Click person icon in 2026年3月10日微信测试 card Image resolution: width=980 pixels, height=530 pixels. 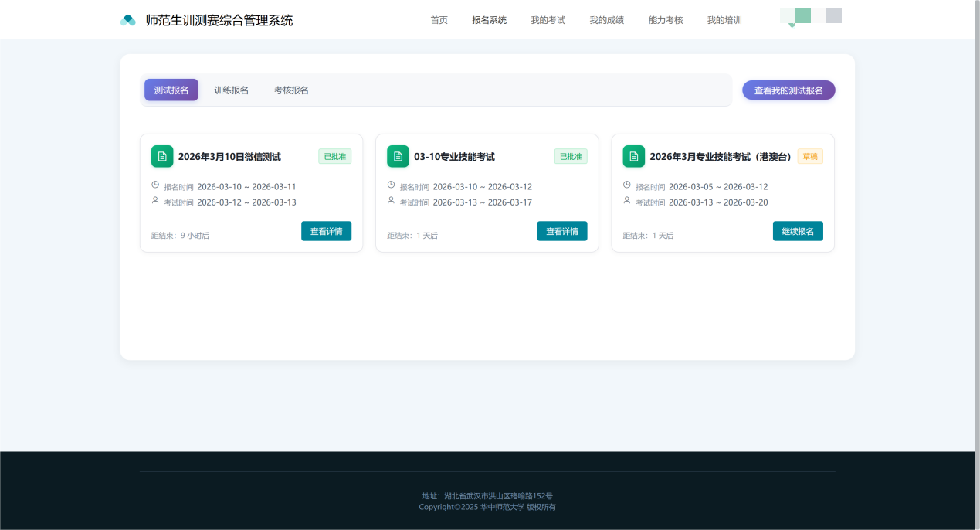tap(155, 201)
